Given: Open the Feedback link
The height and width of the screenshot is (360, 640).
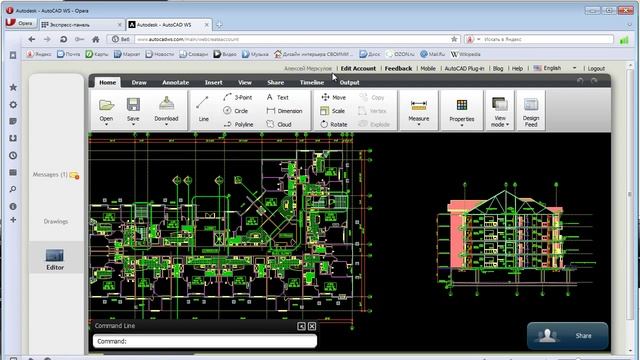Looking at the screenshot, I should point(398,68).
